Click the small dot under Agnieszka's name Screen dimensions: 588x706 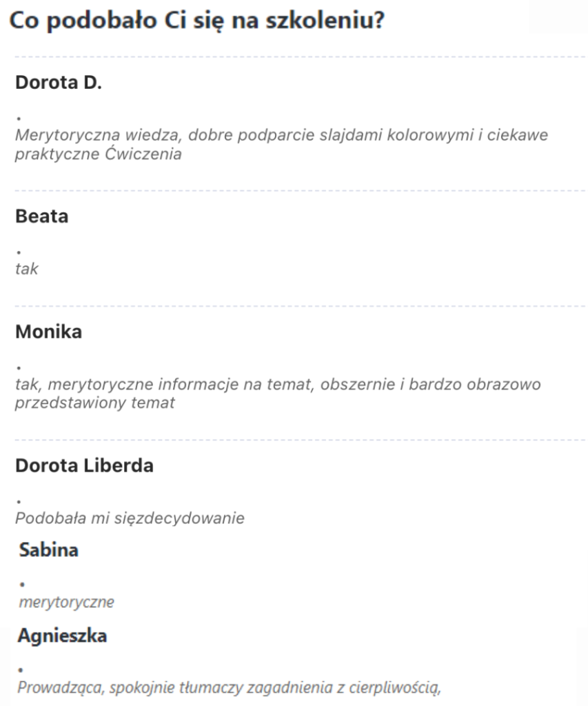point(22,670)
